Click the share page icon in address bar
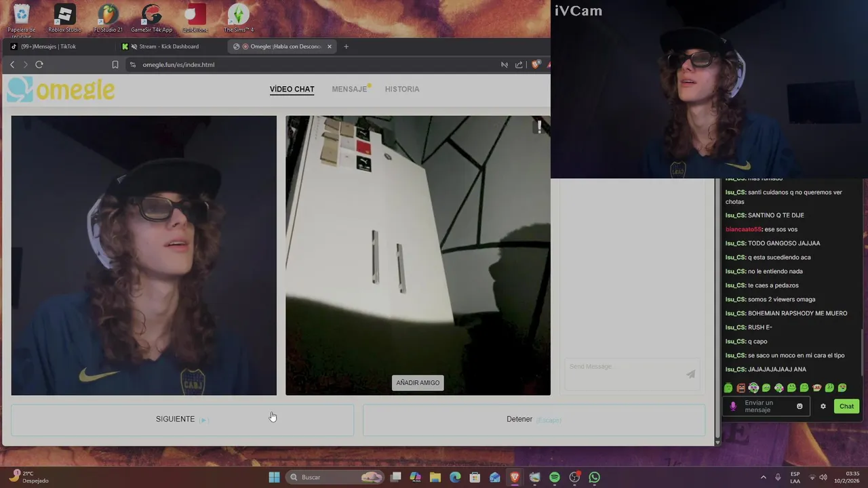868x488 pixels. click(519, 64)
